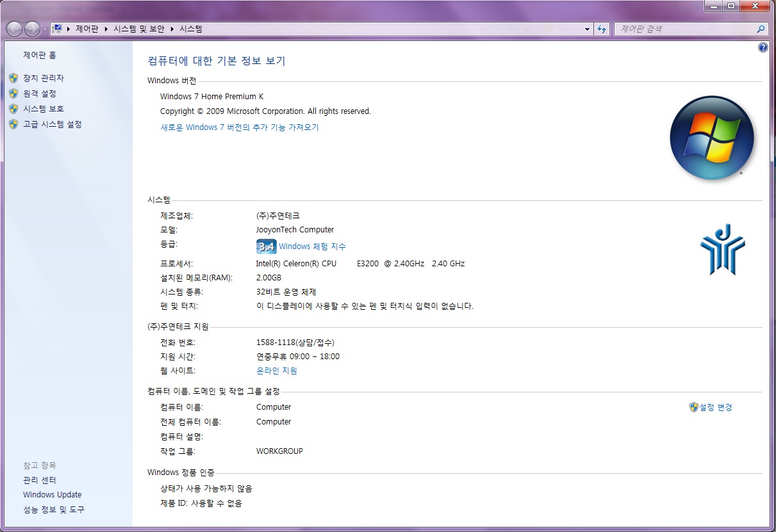This screenshot has width=776, height=532.
Task: Click the WORKGROUP value
Action: tap(280, 451)
